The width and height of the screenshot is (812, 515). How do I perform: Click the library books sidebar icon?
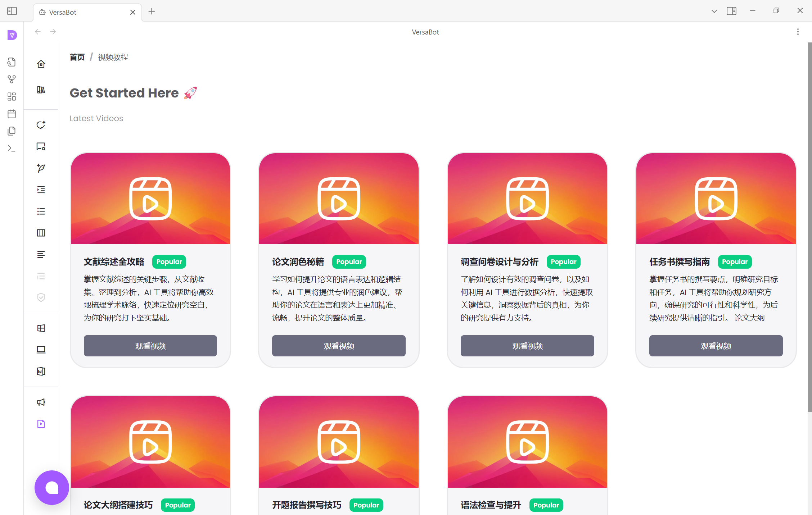[x=41, y=90]
